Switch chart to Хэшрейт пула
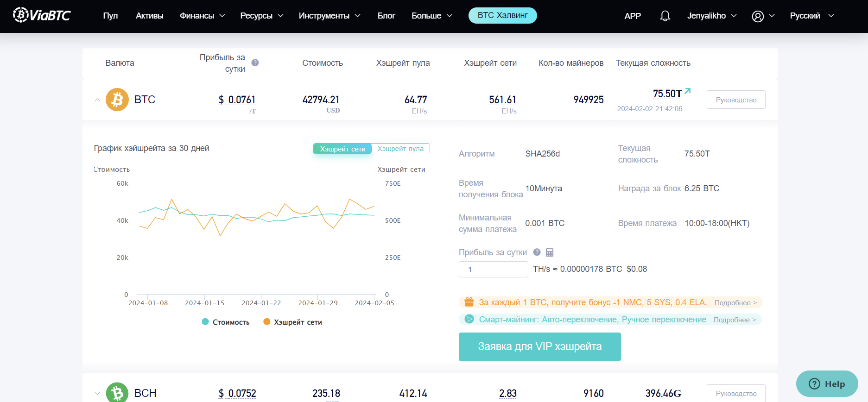The width and height of the screenshot is (868, 402). pos(400,149)
